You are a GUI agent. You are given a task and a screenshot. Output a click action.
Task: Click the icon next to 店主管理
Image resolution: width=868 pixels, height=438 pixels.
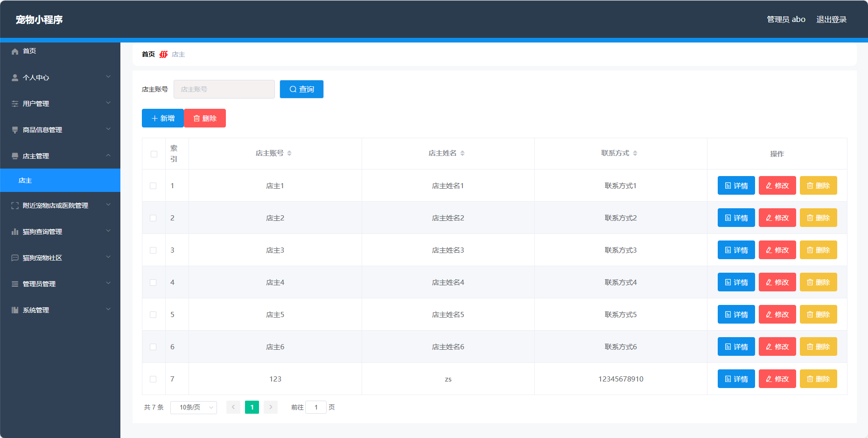click(x=15, y=156)
